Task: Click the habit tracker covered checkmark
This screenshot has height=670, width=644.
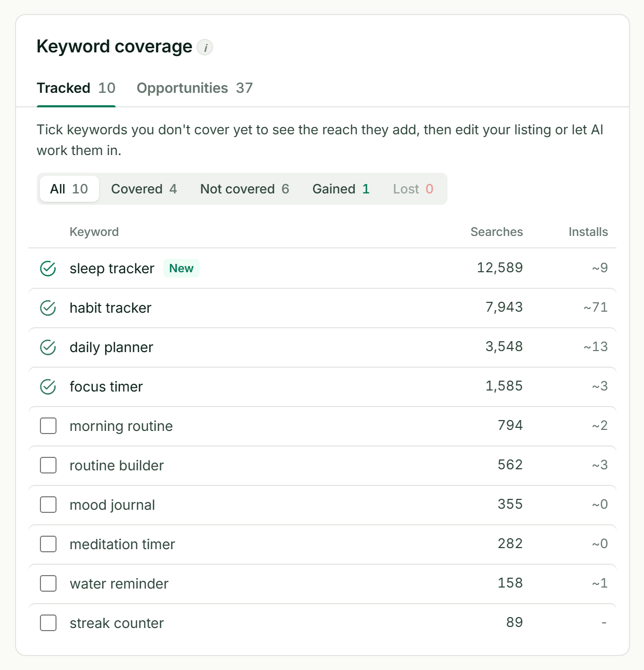Action: (x=48, y=308)
